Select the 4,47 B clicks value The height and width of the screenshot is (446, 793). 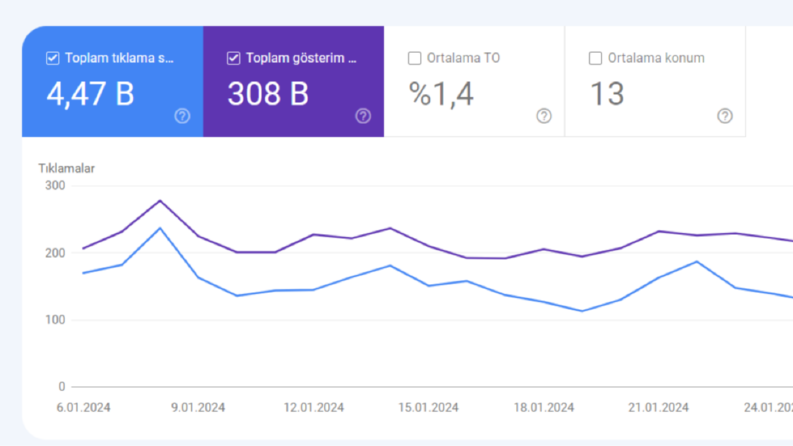click(91, 94)
